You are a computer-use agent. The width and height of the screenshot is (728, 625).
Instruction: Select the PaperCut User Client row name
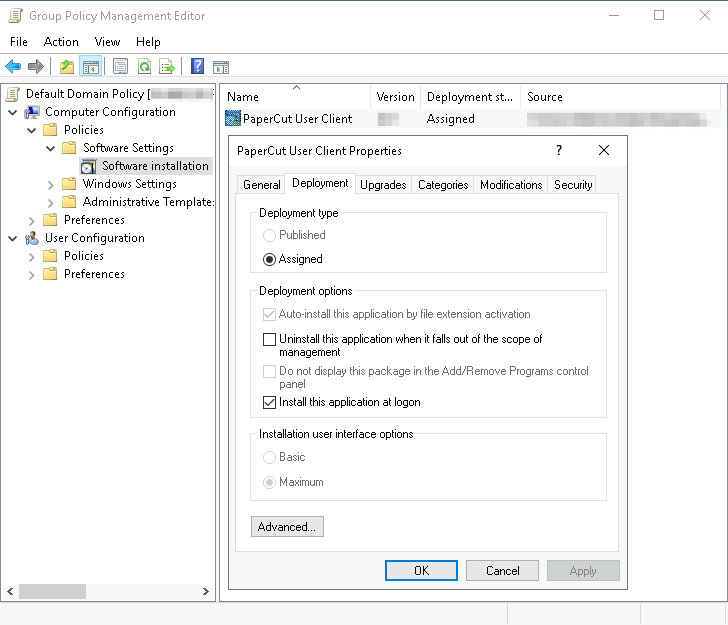[x=298, y=119]
